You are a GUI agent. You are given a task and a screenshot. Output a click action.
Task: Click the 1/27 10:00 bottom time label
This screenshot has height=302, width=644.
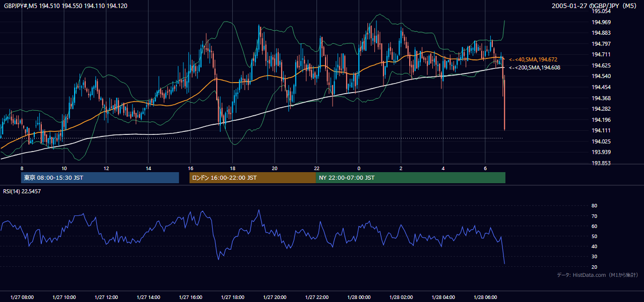pos(64,297)
